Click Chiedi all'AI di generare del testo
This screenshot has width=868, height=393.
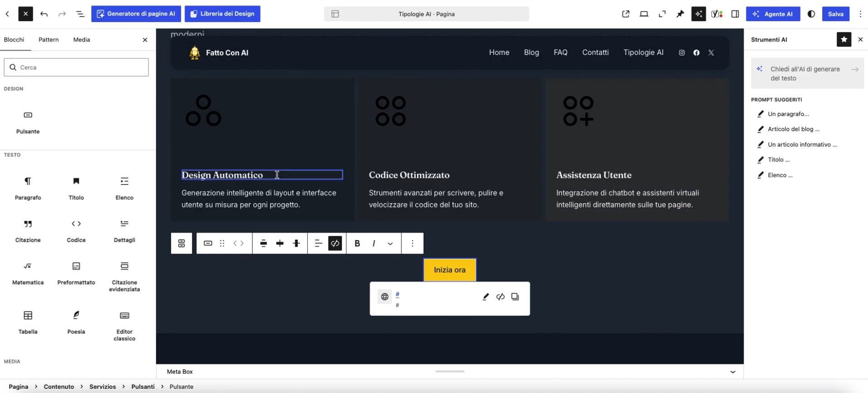[807, 74]
